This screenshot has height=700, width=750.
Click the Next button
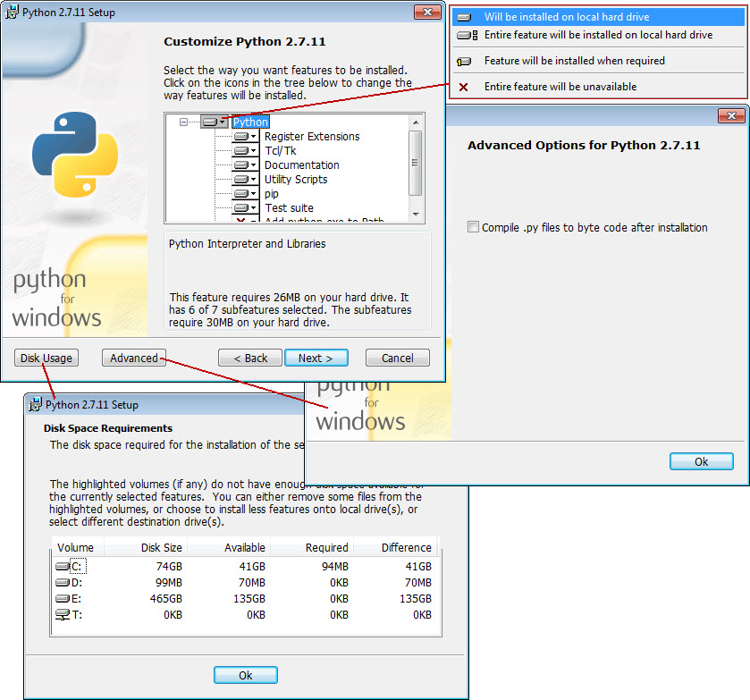pyautogui.click(x=316, y=358)
